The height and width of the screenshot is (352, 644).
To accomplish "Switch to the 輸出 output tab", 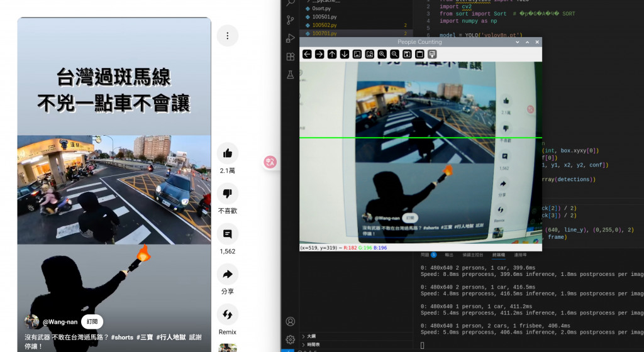I will click(x=449, y=255).
